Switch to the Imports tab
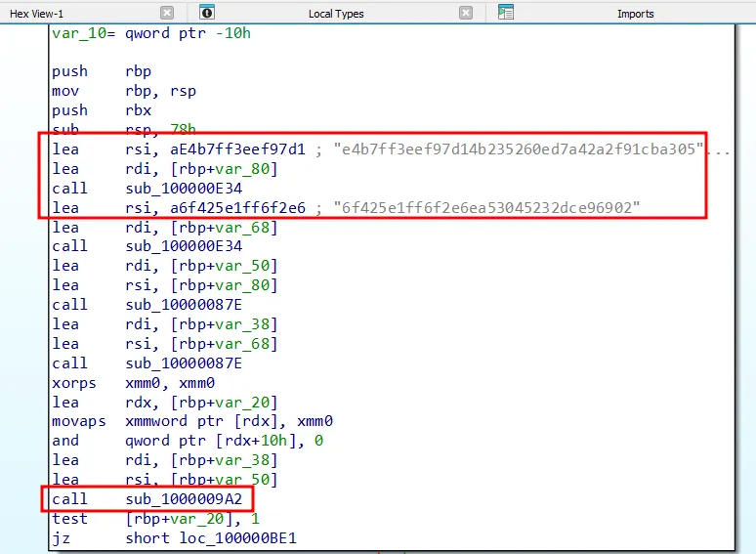Screen dimensions: 756x554 (x=635, y=14)
